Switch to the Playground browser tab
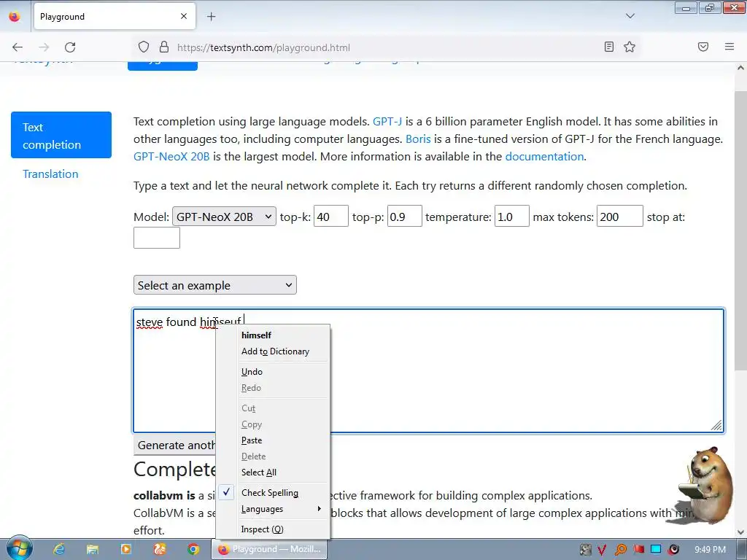This screenshot has height=560, width=747. coord(115,17)
